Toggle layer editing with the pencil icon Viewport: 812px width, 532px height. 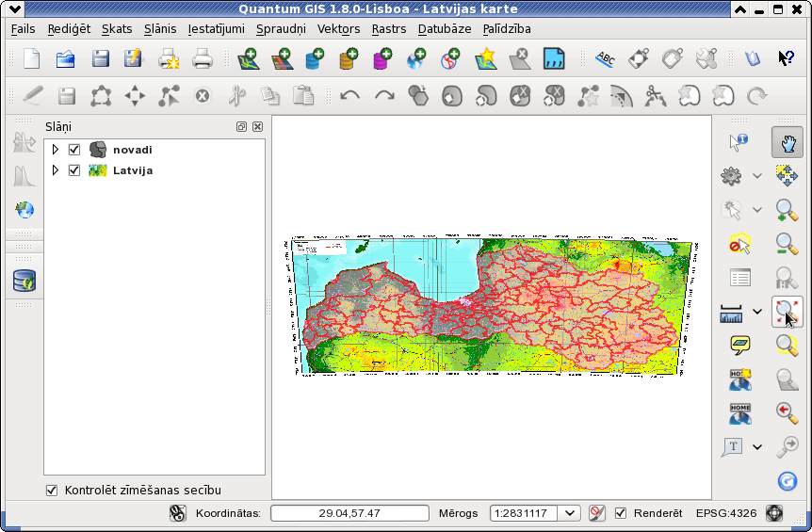pos(32,96)
